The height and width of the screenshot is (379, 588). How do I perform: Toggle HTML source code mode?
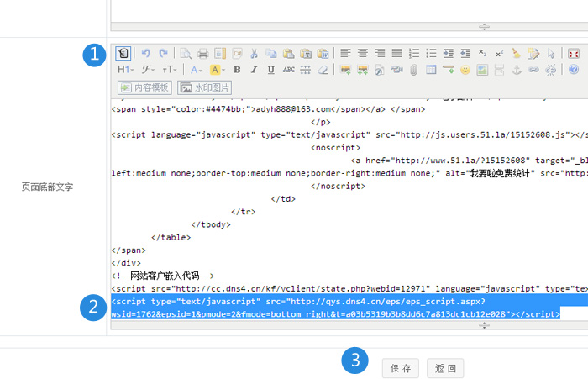(x=123, y=53)
